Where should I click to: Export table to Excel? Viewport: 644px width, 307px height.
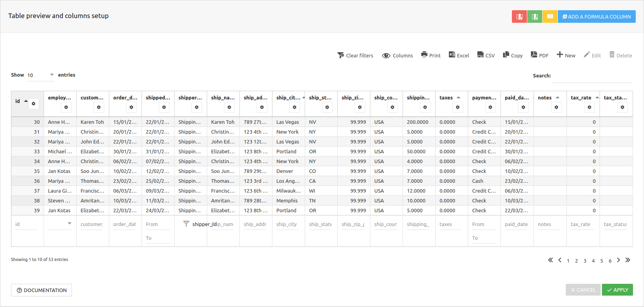point(459,55)
